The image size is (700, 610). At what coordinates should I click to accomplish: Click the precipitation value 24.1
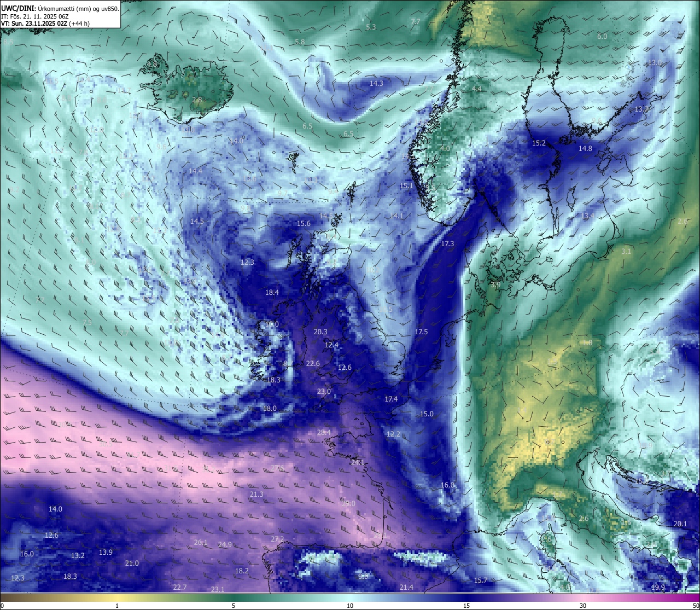click(x=358, y=462)
